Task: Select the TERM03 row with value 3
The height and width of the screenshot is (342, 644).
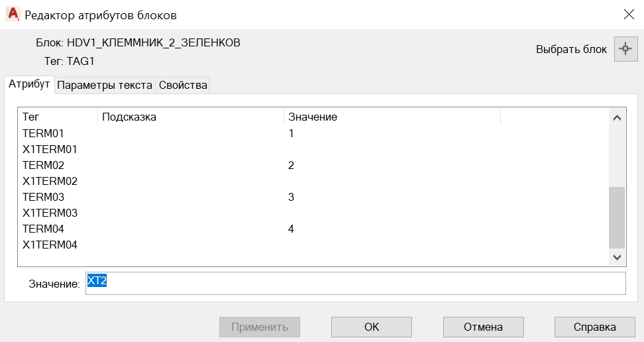Action: point(314,198)
